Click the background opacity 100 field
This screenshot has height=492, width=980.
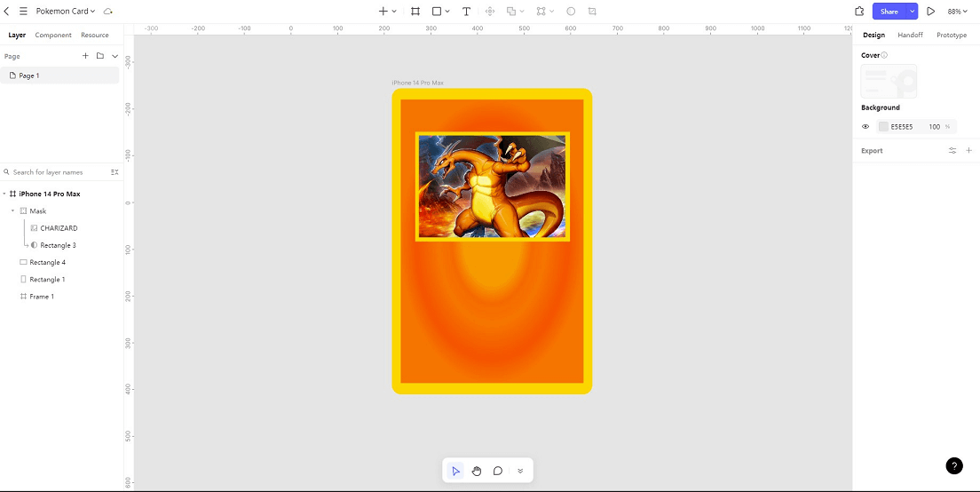point(935,126)
